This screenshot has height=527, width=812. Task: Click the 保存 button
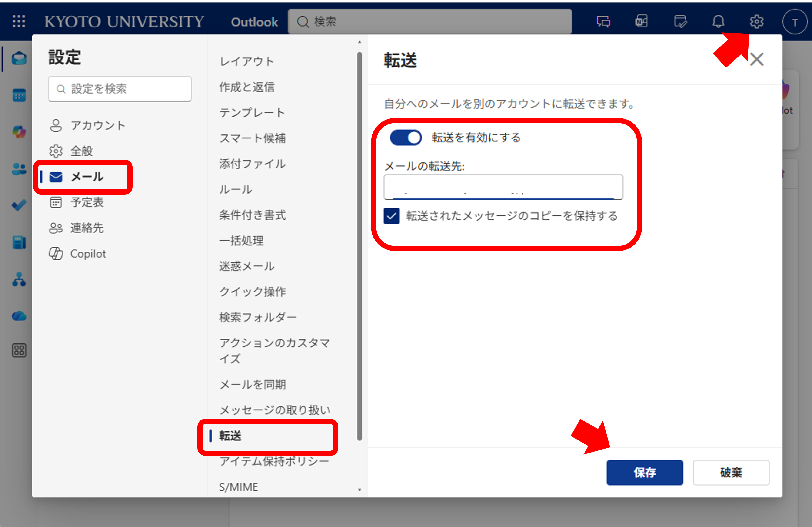[x=645, y=472]
